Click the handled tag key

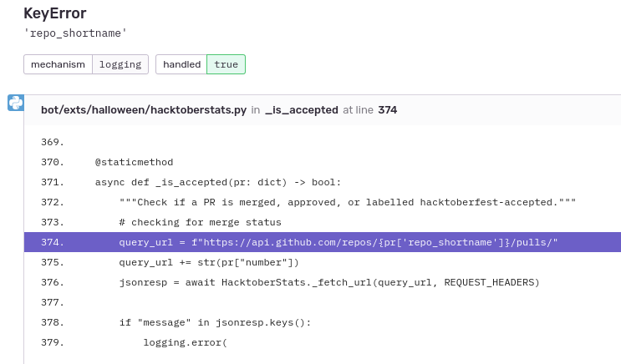point(181,64)
